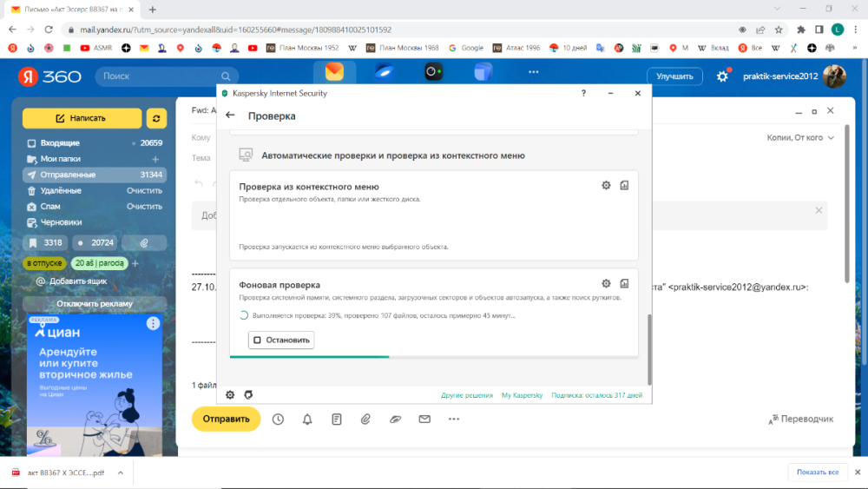
Task: Click the envelope icon in compose toolbar
Action: coord(424,420)
